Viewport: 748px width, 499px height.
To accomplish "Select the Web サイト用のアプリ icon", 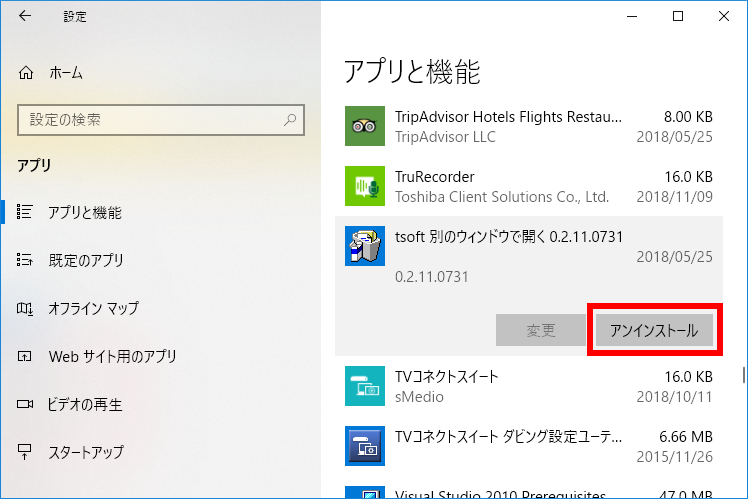I will pos(24,356).
